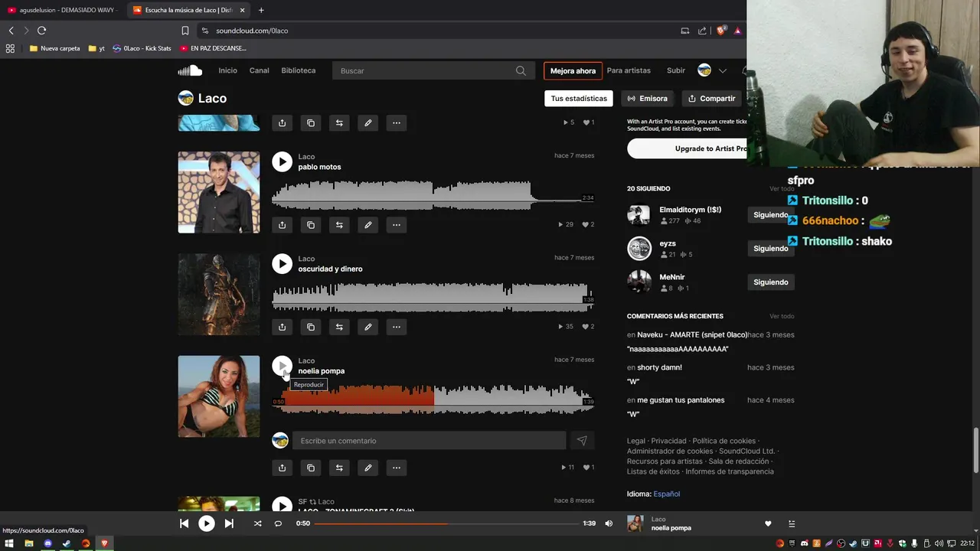This screenshot has width=980, height=551.
Task: Skip to next track in player bar
Action: (229, 523)
